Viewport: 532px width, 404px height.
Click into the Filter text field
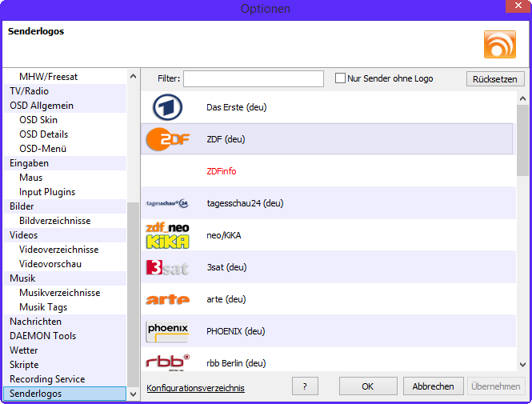tap(253, 78)
